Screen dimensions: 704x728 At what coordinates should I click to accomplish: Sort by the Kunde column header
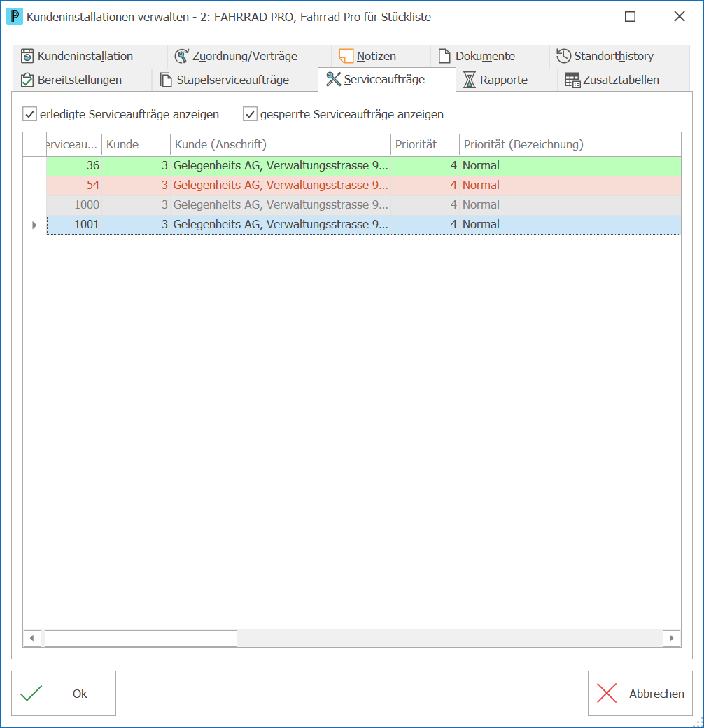pos(136,144)
